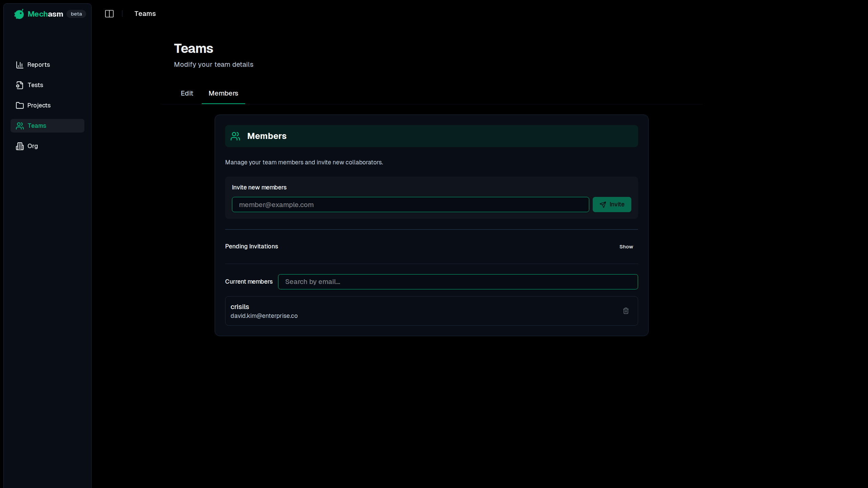Click the Mechasm logo icon

click(19, 14)
